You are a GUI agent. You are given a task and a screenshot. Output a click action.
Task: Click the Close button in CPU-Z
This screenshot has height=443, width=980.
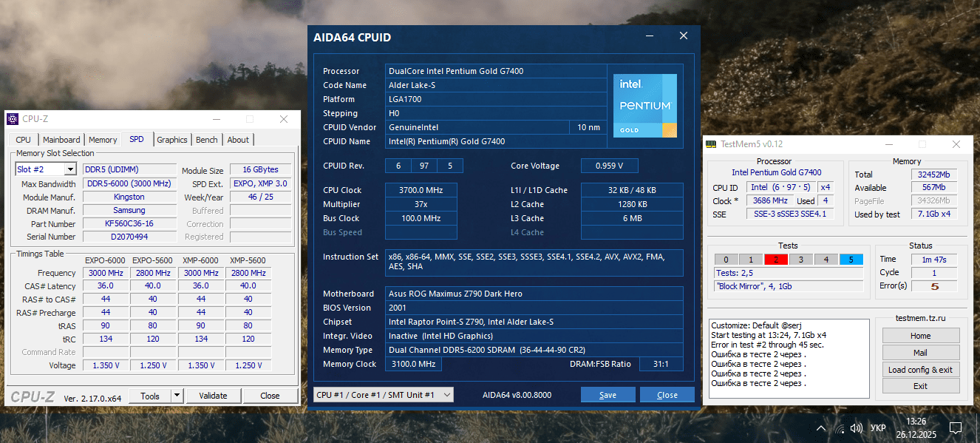[270, 396]
